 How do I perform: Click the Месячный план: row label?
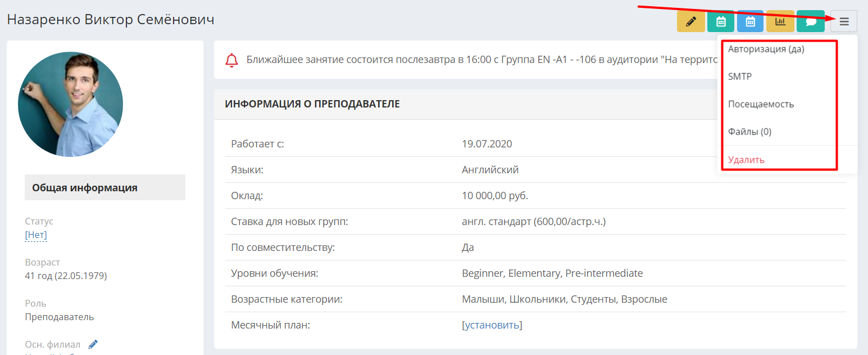[270, 325]
